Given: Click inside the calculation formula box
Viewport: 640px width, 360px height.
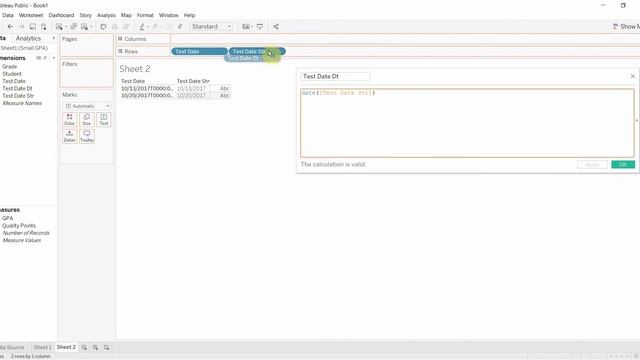Looking at the screenshot, I should coord(467,123).
